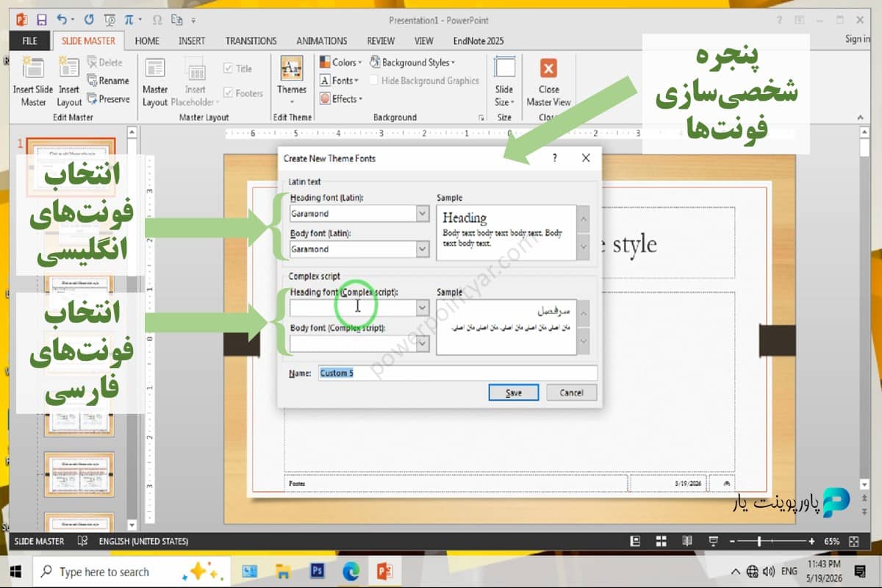Screen dimensions: 882x588
Task: Open the Slide Size menu
Action: (504, 82)
